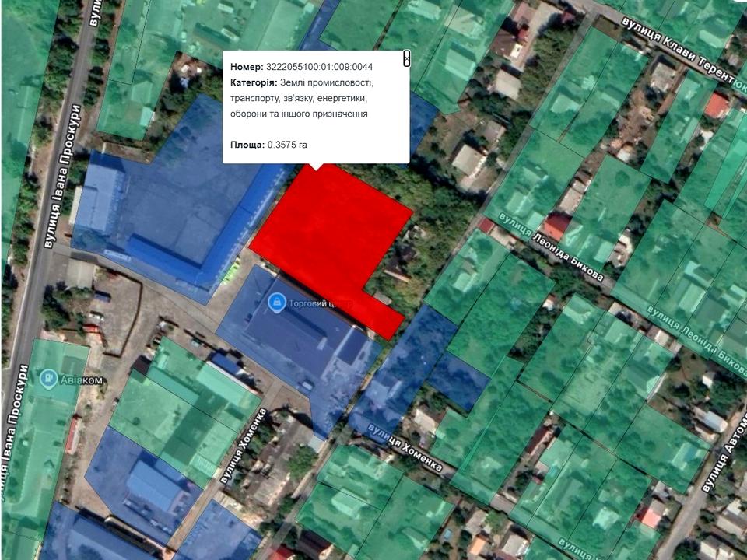Click red-roofed house near вулиця Клави Терент
The width and height of the screenshot is (747, 560).
point(715,106)
